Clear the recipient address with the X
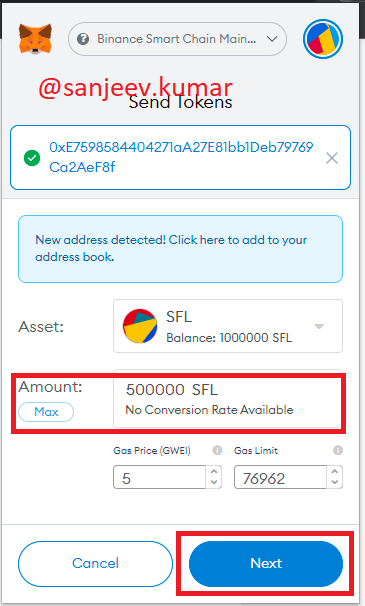Image resolution: width=365 pixels, height=606 pixels. pos(332,158)
